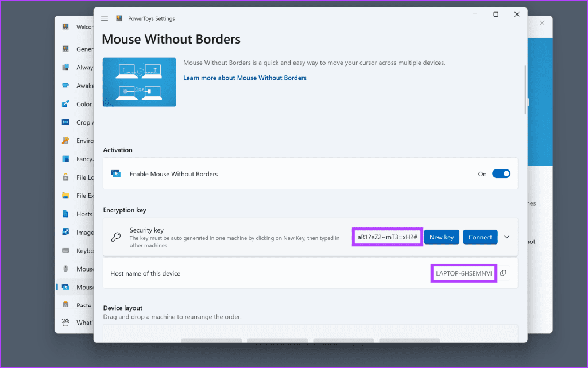
Task: Open the File Locksmith padlock icon
Action: pyautogui.click(x=65, y=177)
